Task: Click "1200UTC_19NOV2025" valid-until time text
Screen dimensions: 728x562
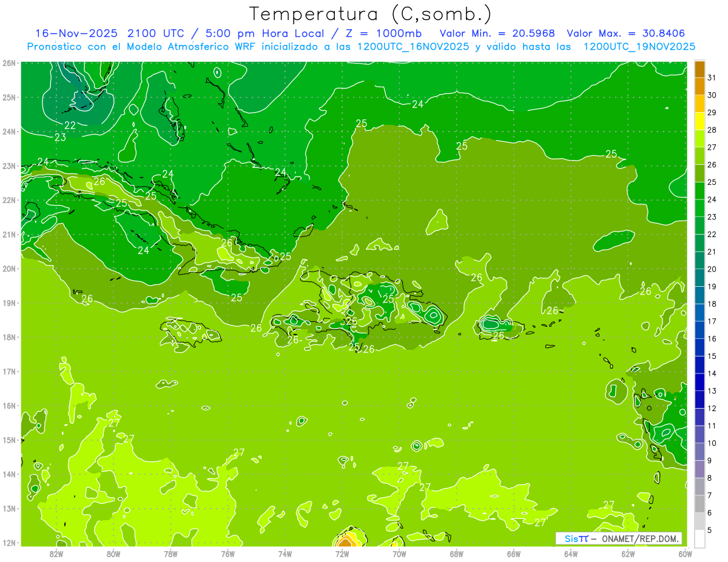Action: [639, 46]
